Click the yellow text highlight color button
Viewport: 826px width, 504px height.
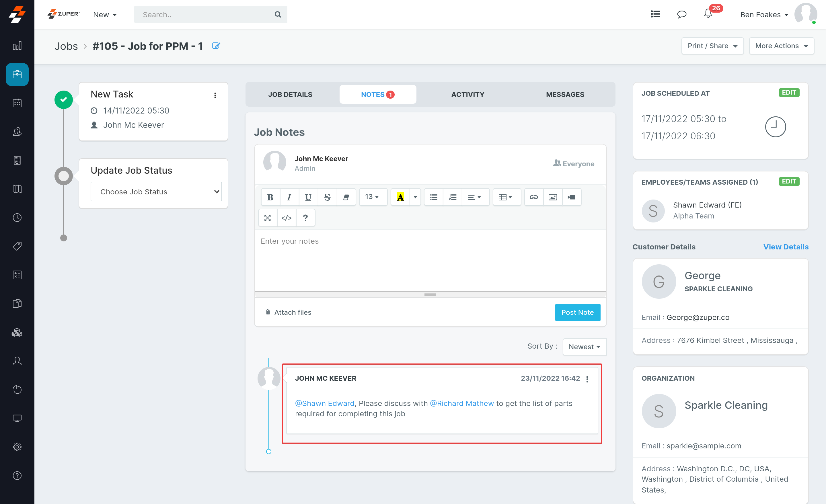click(400, 197)
